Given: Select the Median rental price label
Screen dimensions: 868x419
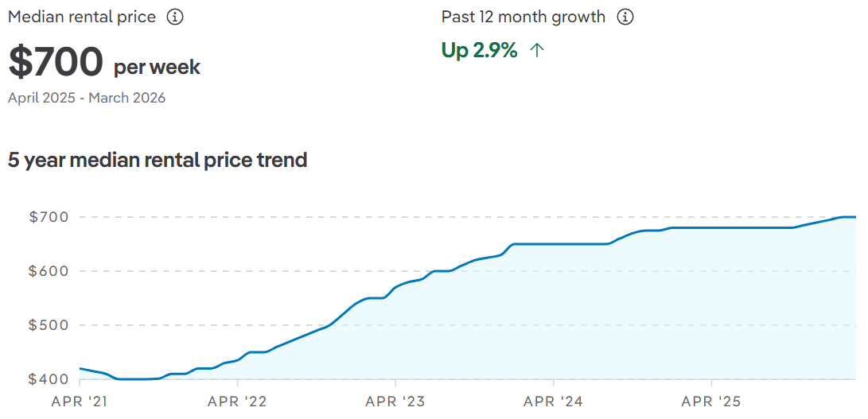Looking at the screenshot, I should tap(82, 17).
